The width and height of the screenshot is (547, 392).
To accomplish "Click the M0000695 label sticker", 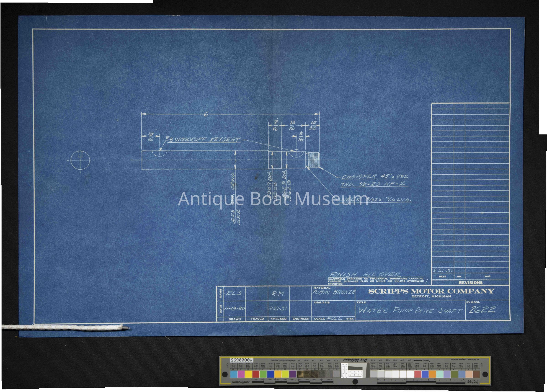I will [x=241, y=360].
